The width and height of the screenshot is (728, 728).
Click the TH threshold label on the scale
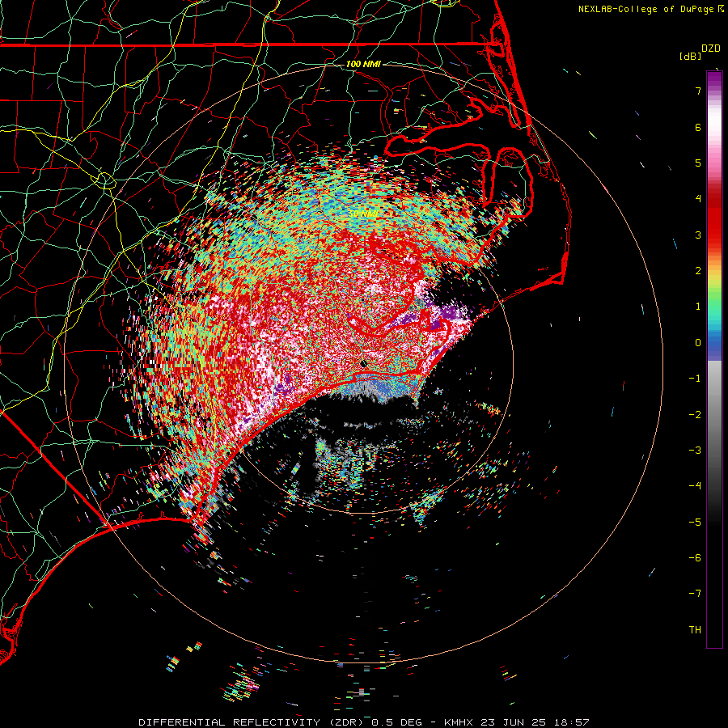pos(695,629)
